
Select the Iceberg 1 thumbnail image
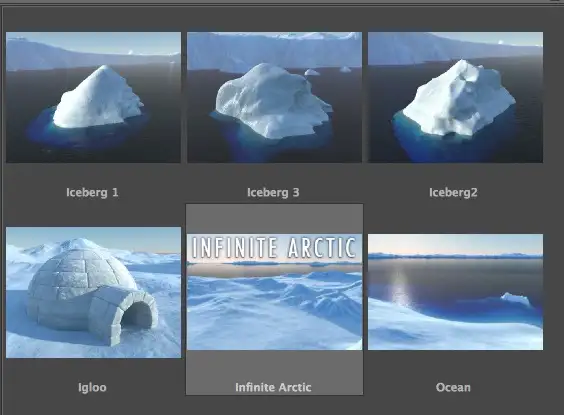click(x=94, y=97)
